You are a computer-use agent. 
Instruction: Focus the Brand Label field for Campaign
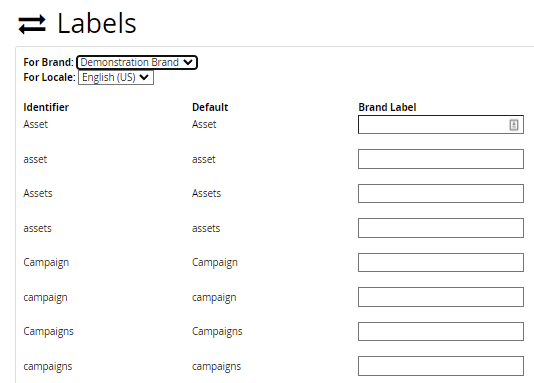pos(441,262)
